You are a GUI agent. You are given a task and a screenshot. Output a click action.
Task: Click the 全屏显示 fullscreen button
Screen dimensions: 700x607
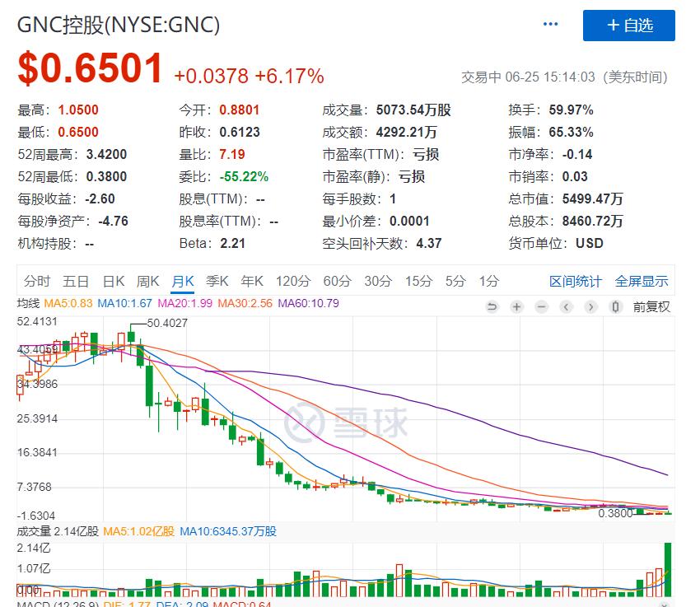(642, 281)
